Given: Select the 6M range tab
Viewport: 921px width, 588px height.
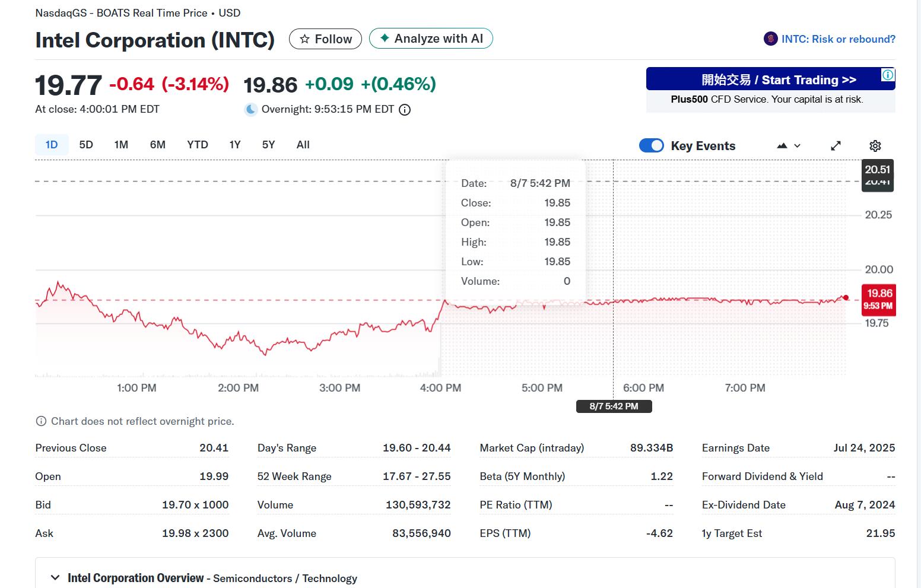Looking at the screenshot, I should [x=158, y=145].
